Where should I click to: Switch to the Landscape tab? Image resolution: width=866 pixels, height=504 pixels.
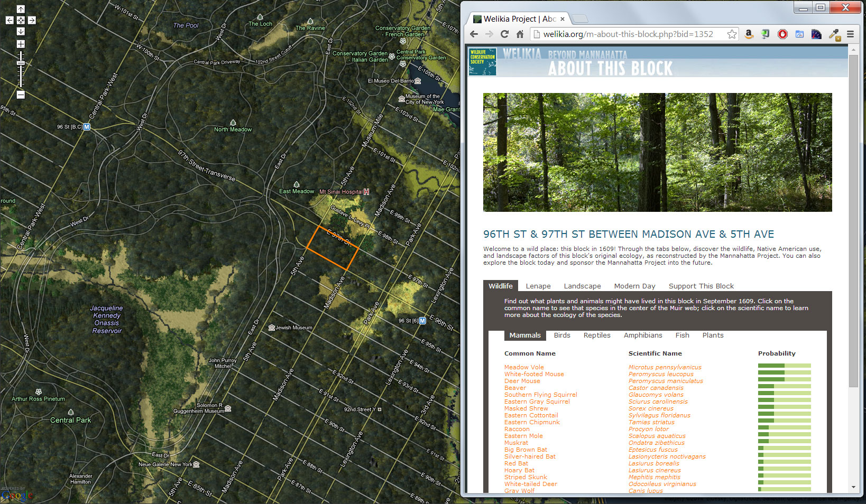point(582,286)
